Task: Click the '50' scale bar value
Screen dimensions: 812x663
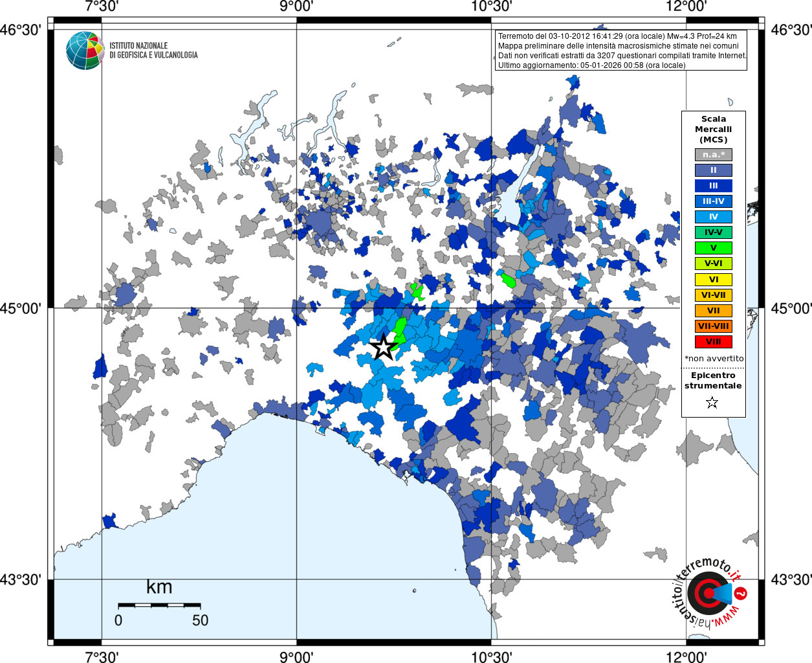Action: (x=200, y=620)
